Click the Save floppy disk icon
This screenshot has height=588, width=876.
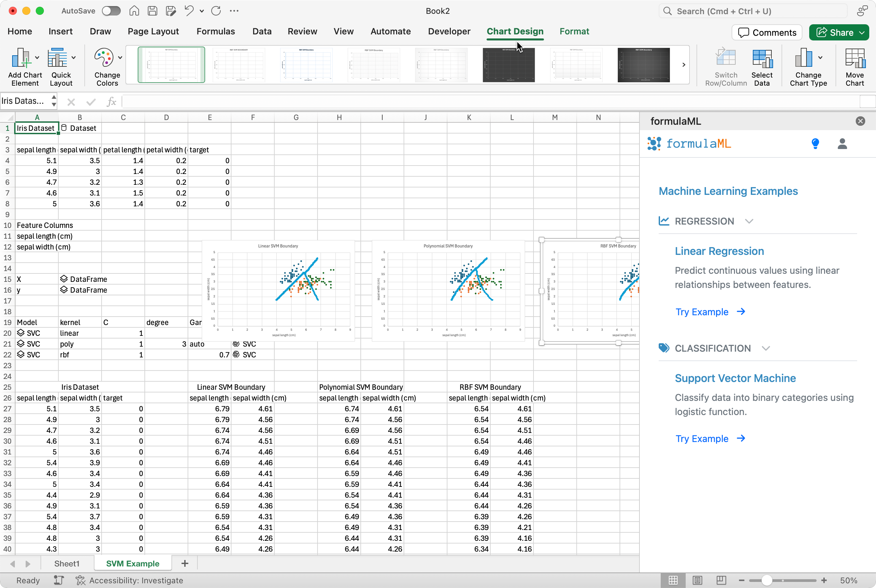153,11
